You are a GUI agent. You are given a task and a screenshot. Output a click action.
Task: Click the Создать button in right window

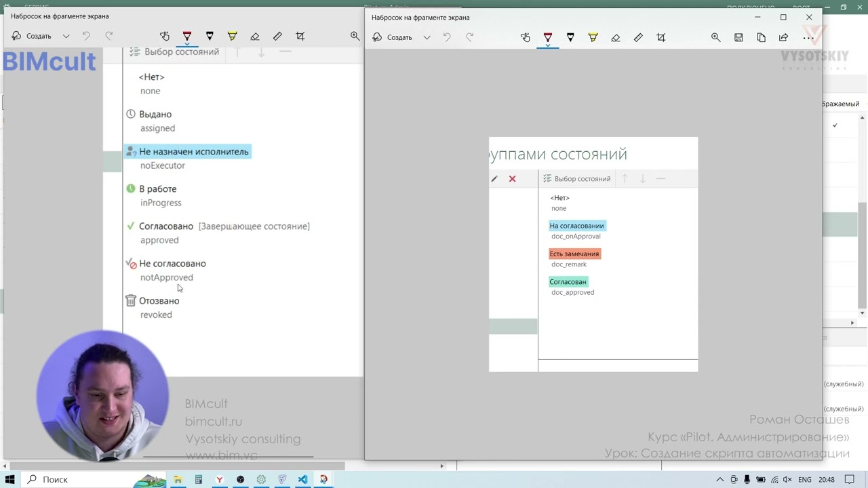click(393, 37)
